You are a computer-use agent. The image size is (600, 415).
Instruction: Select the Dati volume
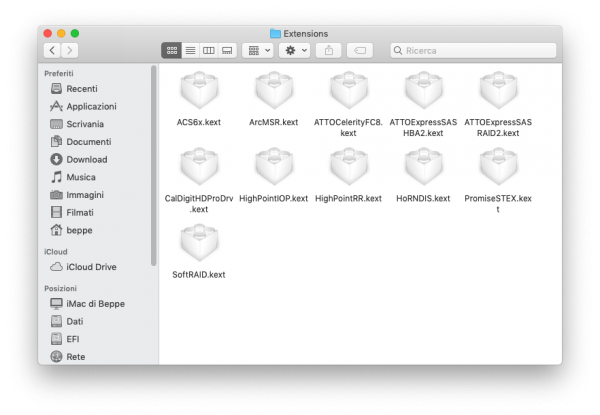[67, 321]
